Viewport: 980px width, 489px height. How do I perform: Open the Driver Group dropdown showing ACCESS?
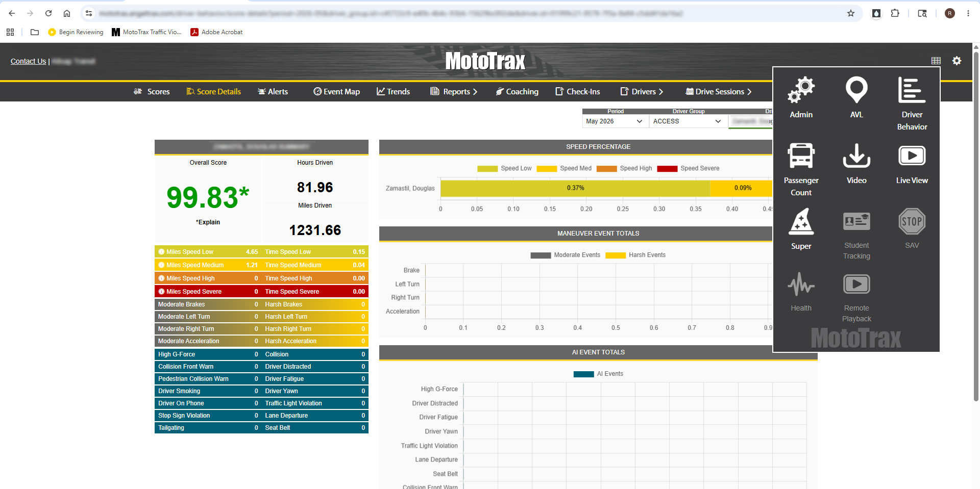[688, 121]
